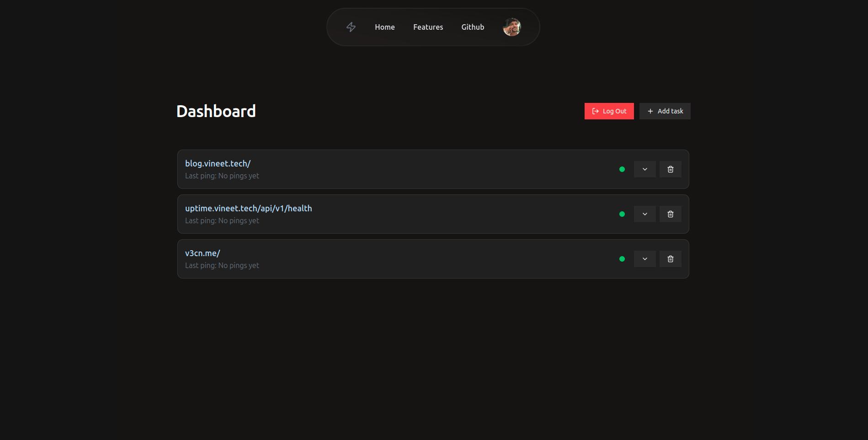Click the Dashboard heading
This screenshot has width=868, height=440.
click(x=216, y=111)
